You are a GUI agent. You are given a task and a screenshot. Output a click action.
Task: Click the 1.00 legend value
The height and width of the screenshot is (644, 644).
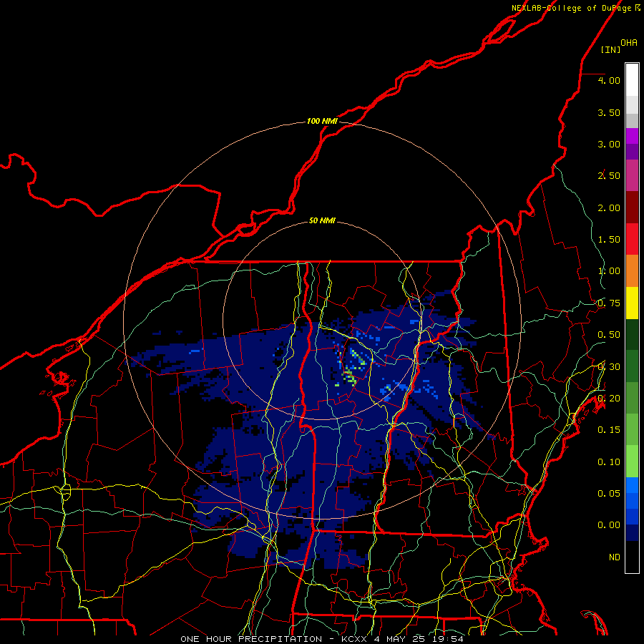click(x=609, y=271)
